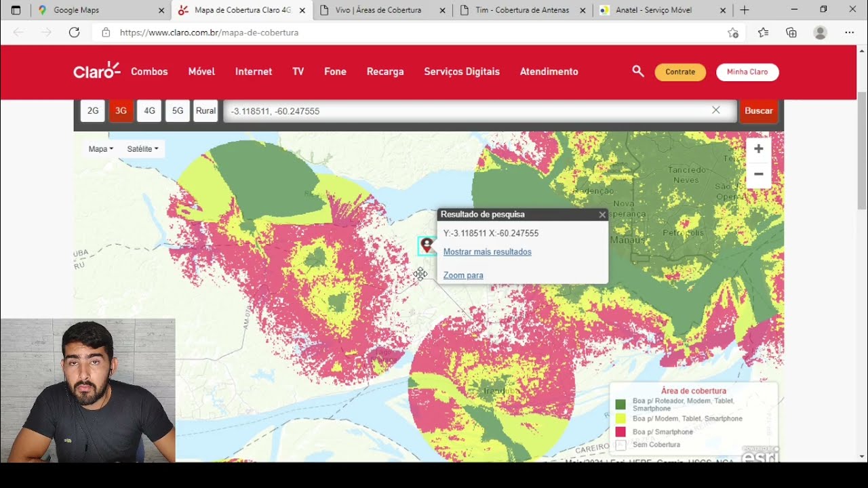Open the TV menu

coord(298,71)
